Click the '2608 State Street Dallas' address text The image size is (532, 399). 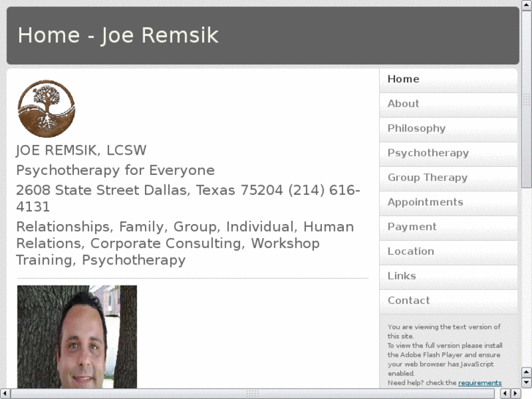pyautogui.click(x=188, y=198)
